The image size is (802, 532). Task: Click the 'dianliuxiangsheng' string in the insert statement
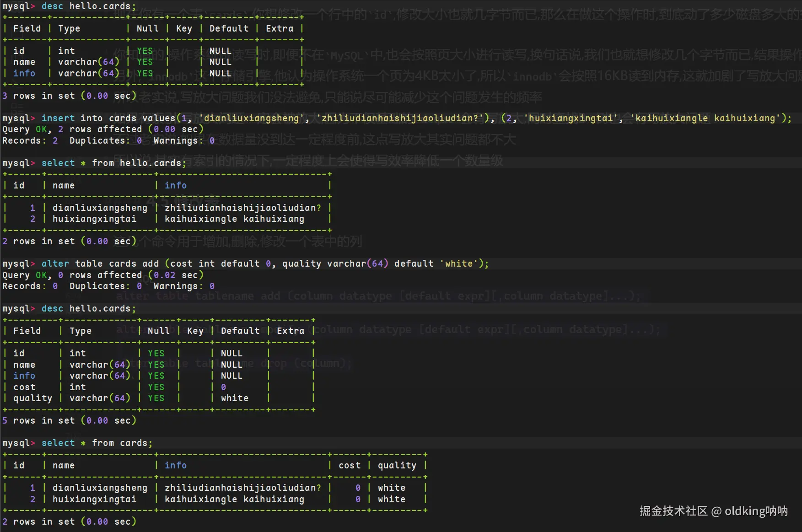tap(252, 118)
